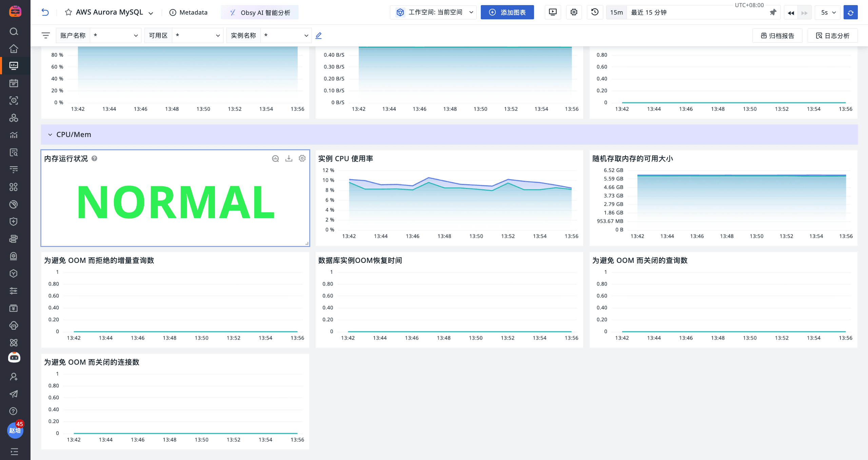Open the time history clock icon

point(595,12)
